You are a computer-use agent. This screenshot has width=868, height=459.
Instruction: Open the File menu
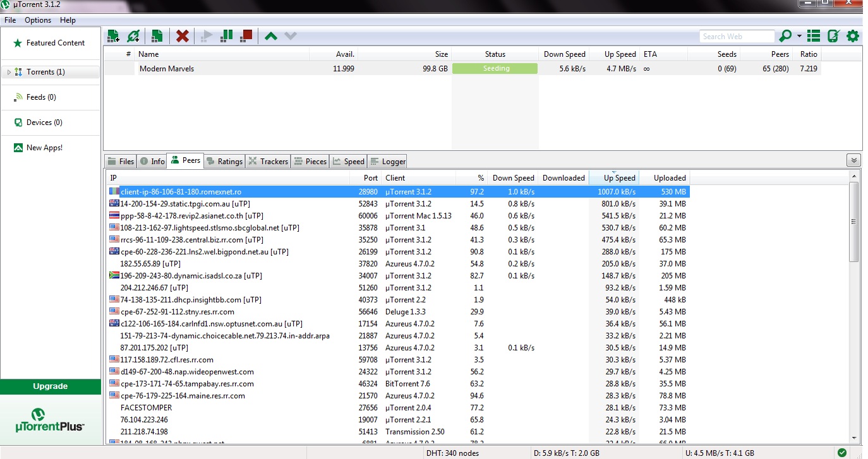coord(10,20)
